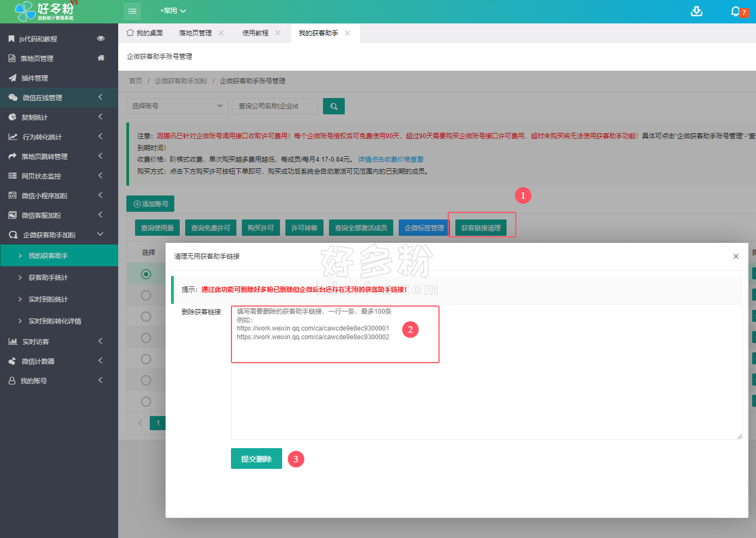Open the +常用 dropdown menu

(x=173, y=11)
